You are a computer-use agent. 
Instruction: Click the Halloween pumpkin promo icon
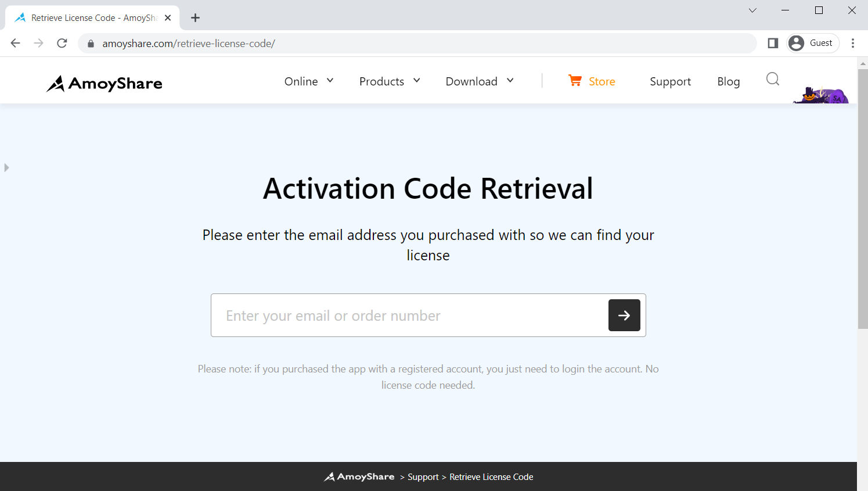pyautogui.click(x=820, y=95)
